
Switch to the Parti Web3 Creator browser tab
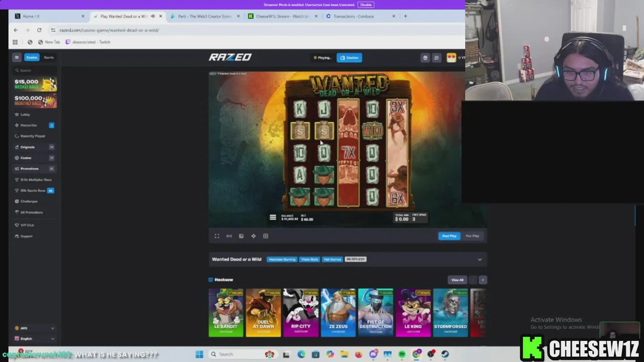tap(205, 16)
